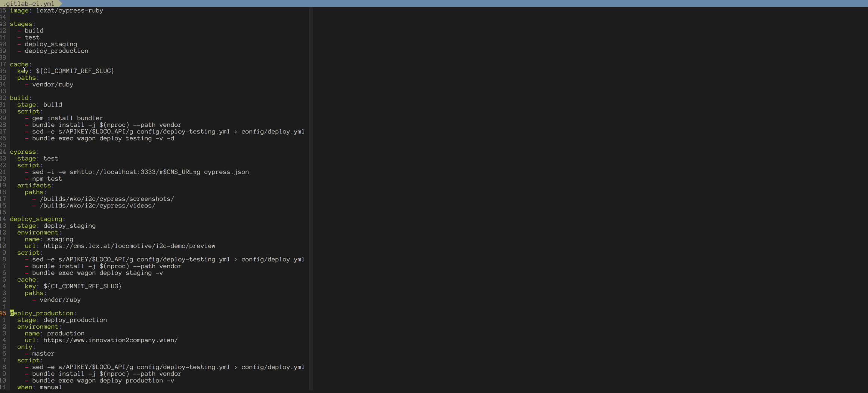Click the when: manual line at bottom

39,387
